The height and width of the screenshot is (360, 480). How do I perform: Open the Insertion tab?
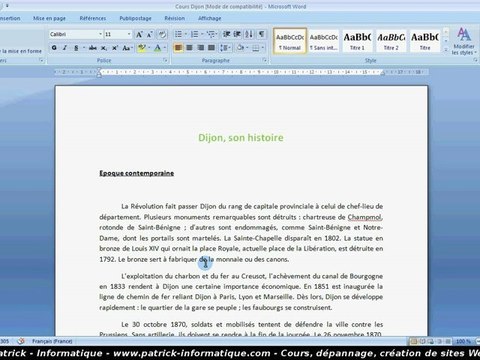pyautogui.click(x=9, y=18)
